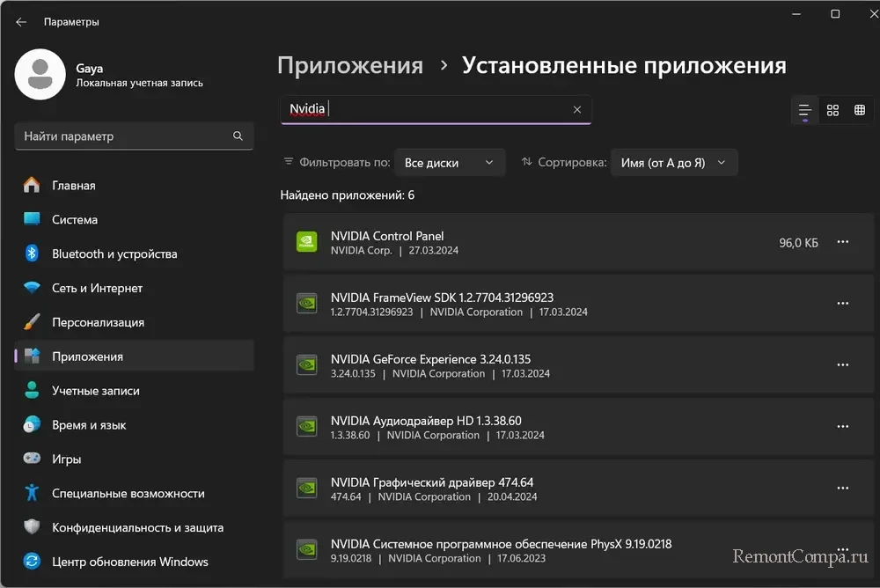Click the 'Приложения' breadcrumb link
The height and width of the screenshot is (588, 880).
coord(350,66)
